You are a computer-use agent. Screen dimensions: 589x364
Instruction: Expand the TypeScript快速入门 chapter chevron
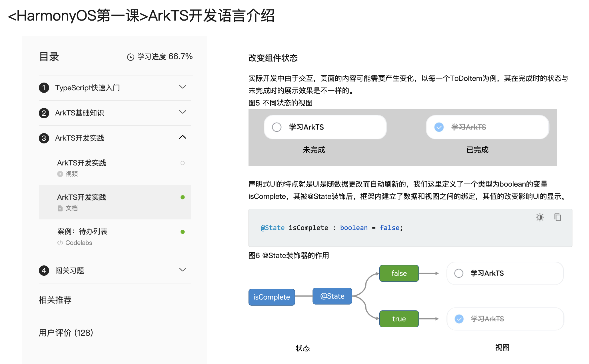183,87
